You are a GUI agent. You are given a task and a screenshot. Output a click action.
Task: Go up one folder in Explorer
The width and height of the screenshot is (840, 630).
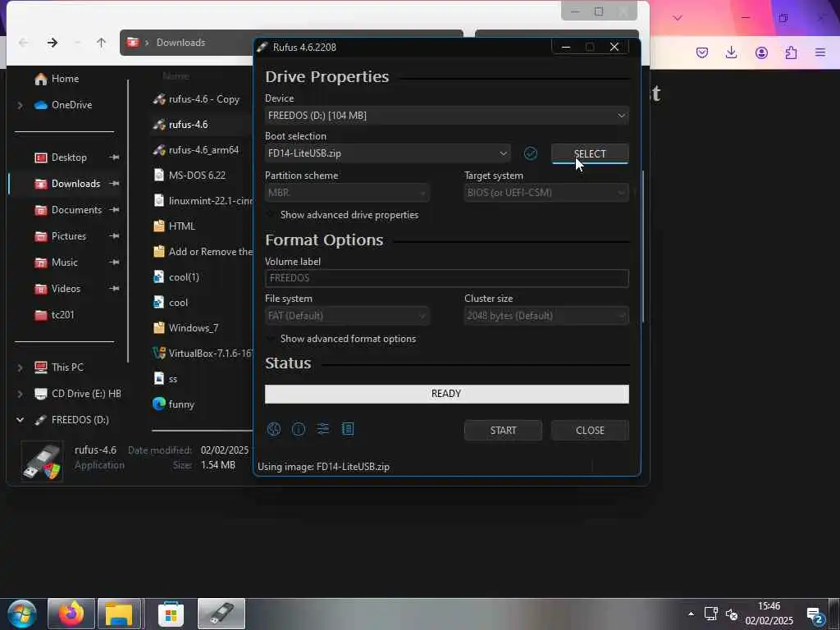pos(101,43)
